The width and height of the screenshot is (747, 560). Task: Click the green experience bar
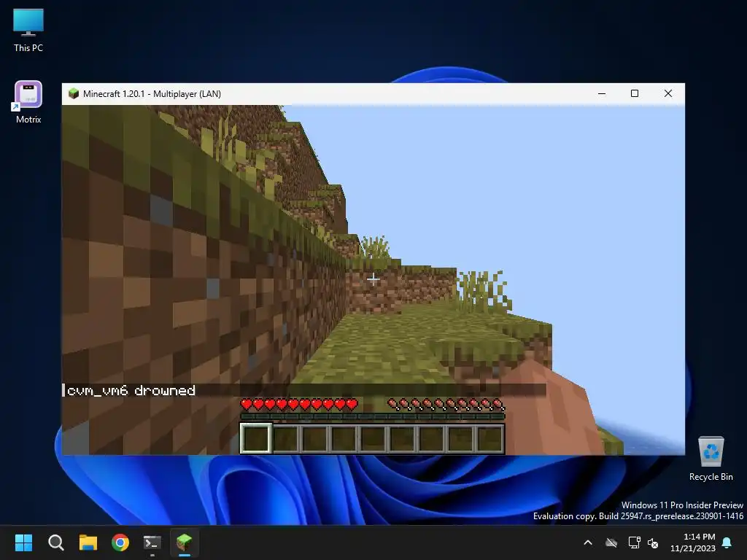pyautogui.click(x=373, y=416)
